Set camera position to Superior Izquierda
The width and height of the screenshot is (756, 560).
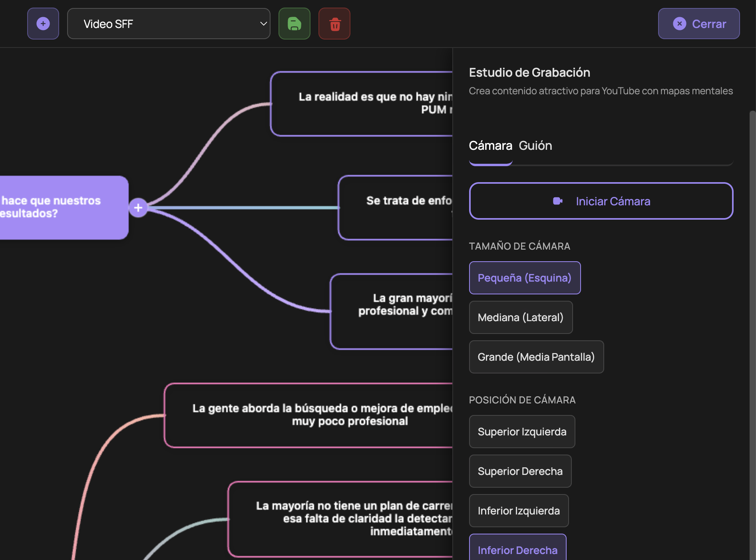(522, 432)
